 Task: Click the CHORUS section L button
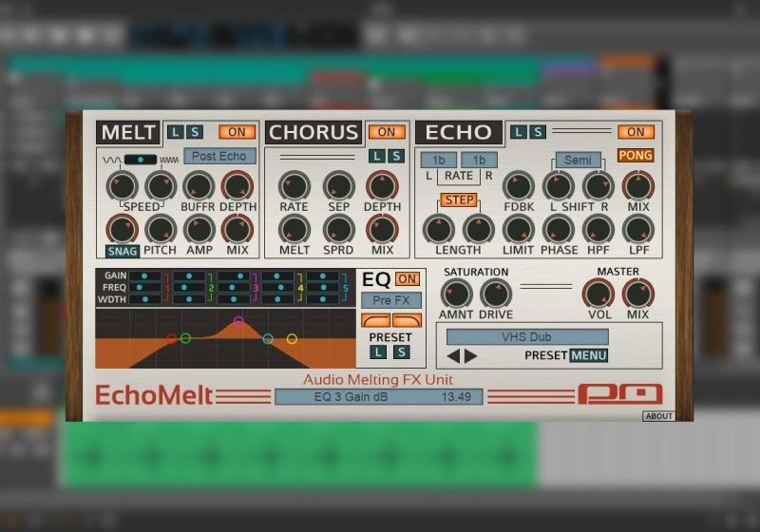pyautogui.click(x=376, y=156)
